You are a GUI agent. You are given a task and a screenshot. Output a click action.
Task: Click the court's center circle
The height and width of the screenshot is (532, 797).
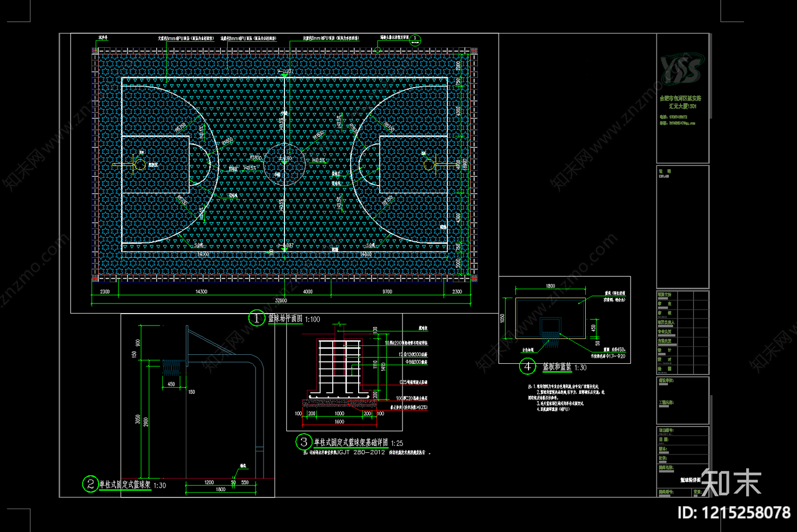tap(284, 164)
